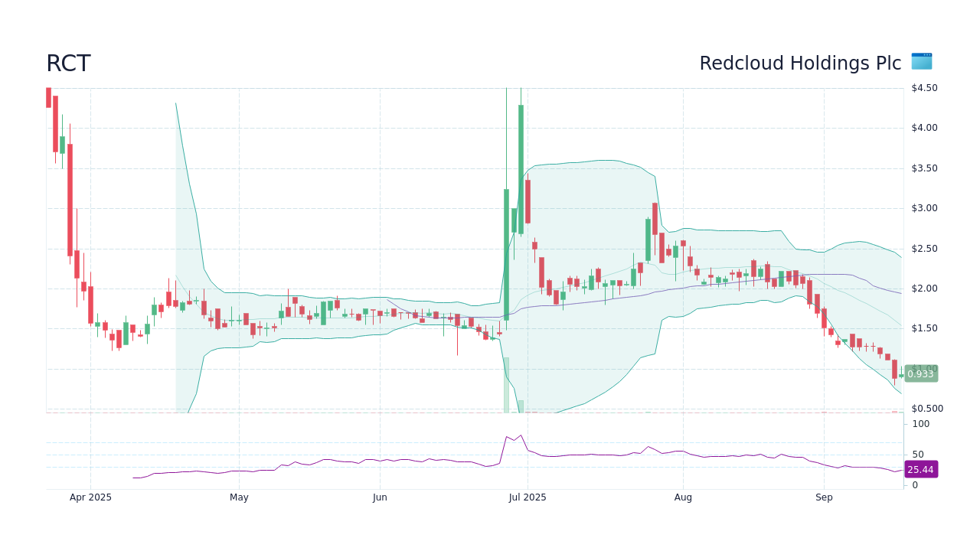
Task: Open the Redcloud Holdings Plc company page
Action: click(799, 64)
